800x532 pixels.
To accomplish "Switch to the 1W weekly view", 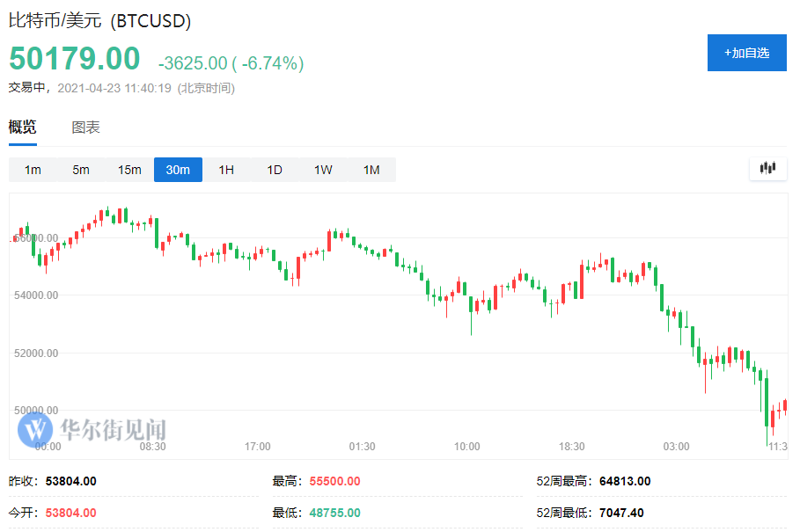I will [322, 170].
